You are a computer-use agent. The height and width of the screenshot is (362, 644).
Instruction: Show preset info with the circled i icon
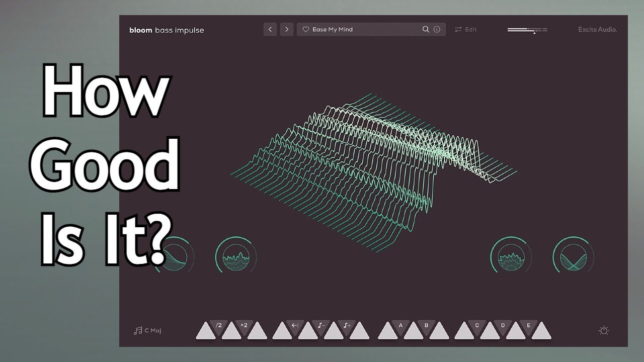(x=437, y=29)
